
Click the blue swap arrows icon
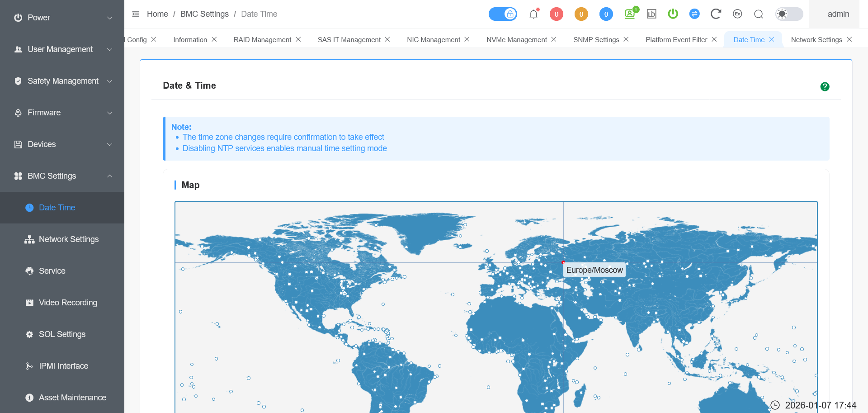pyautogui.click(x=694, y=14)
